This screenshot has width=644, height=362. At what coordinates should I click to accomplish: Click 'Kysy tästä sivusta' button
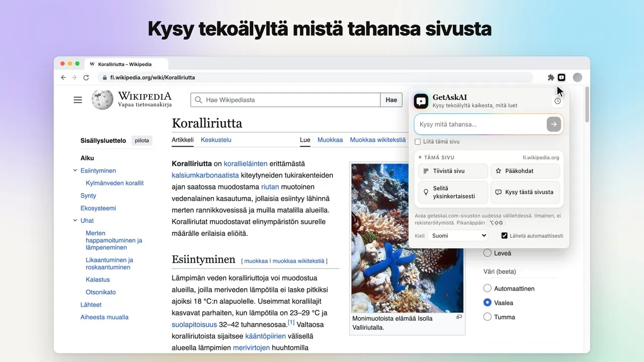525,192
